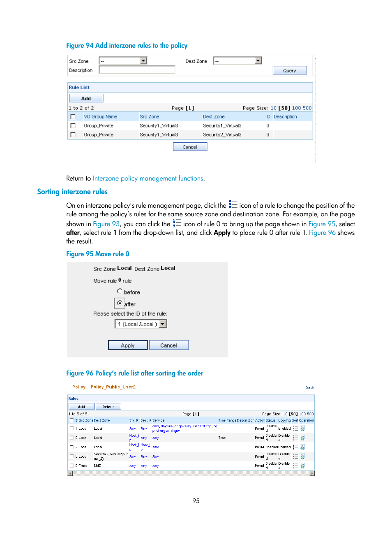This screenshot has width=392, height=533.
Task: Follow the 'Figure 93' link
Action: tap(106, 224)
